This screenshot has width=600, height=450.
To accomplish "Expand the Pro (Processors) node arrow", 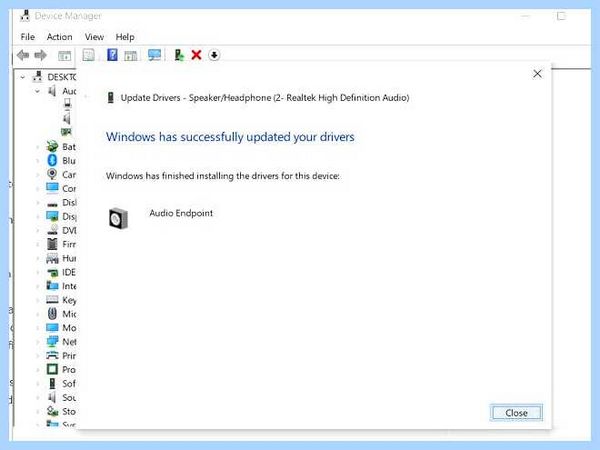I will (38, 370).
